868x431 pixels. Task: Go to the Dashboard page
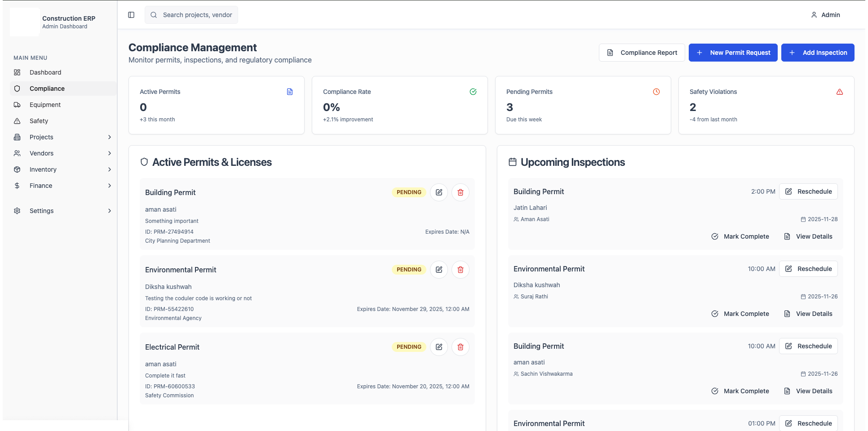pos(45,72)
